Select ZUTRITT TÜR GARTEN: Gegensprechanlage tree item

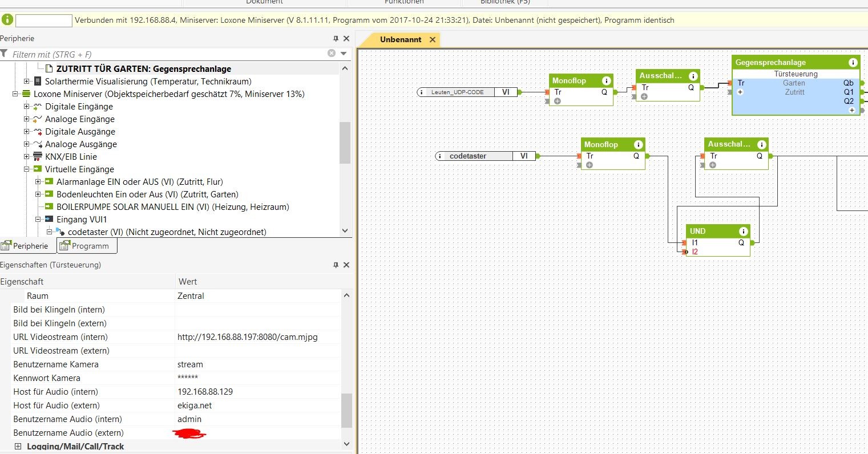point(143,68)
